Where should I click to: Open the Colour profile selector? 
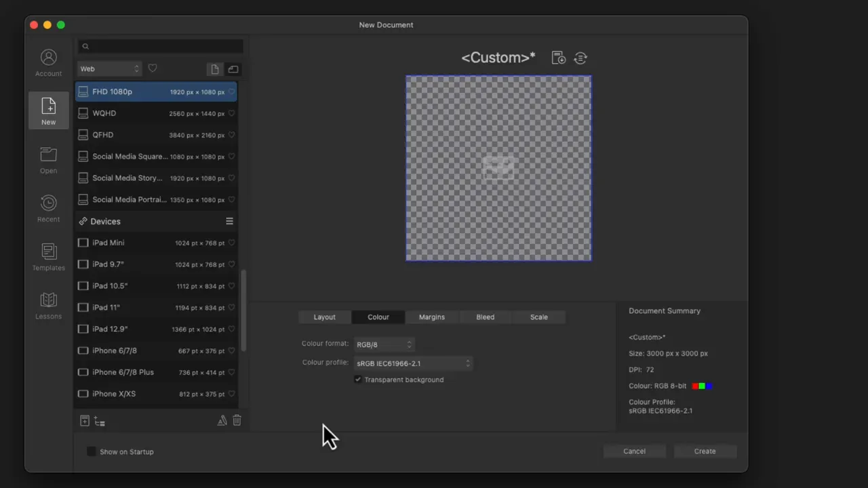[412, 363]
